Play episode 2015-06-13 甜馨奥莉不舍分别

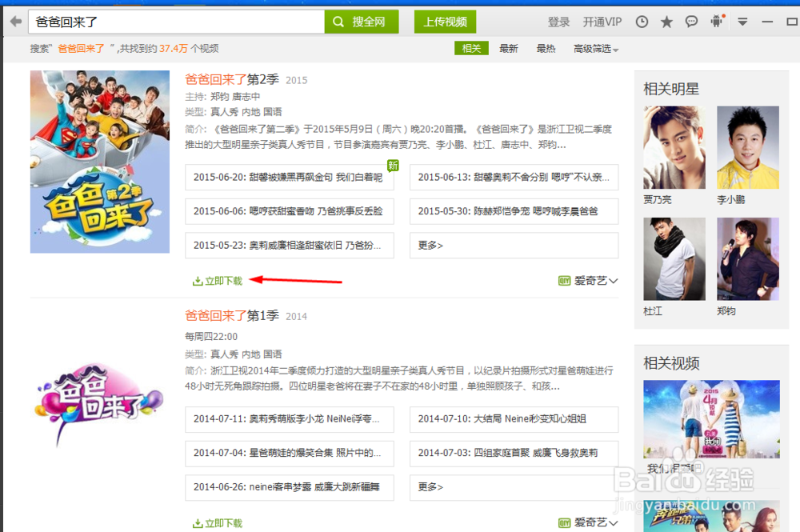click(514, 177)
